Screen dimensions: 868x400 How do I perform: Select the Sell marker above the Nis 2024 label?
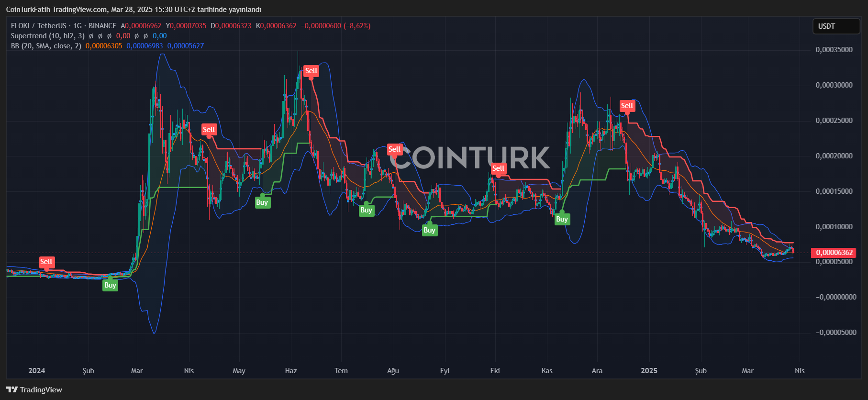click(x=209, y=130)
